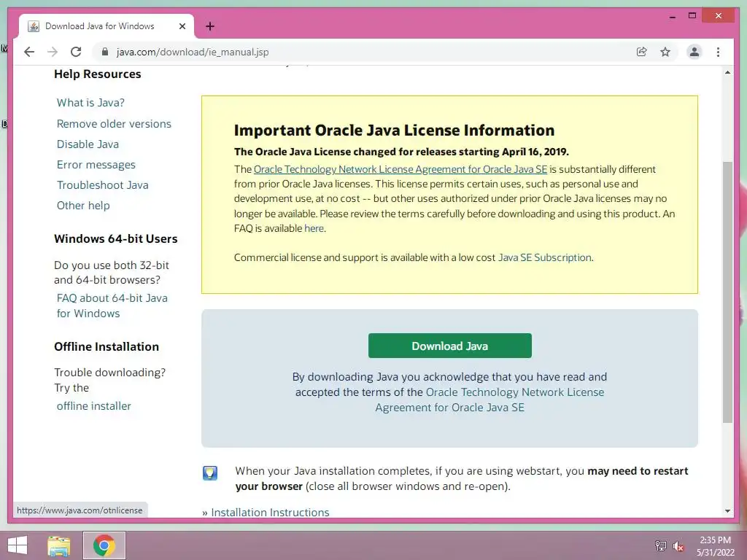The width and height of the screenshot is (747, 560).
Task: Click the taskbar clock showing 2:35 PM
Action: pos(716,546)
